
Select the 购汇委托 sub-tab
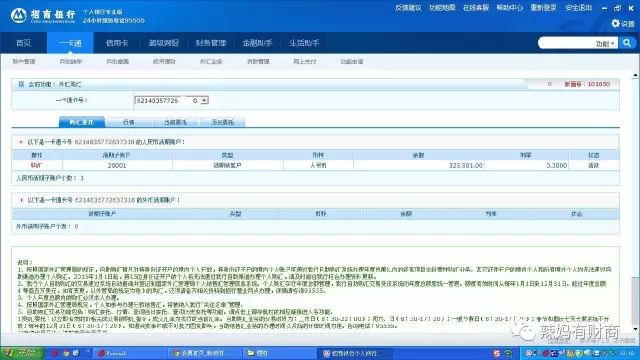click(x=82, y=122)
